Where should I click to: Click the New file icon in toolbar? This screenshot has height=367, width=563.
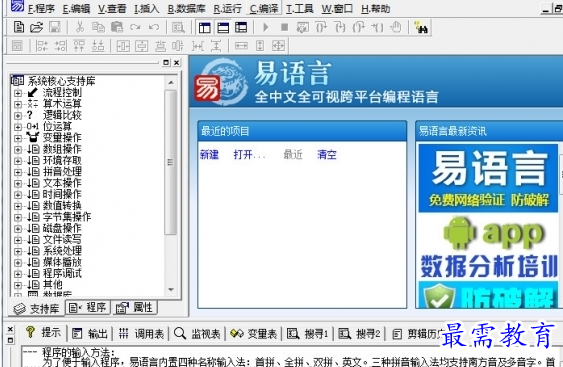coord(19,27)
